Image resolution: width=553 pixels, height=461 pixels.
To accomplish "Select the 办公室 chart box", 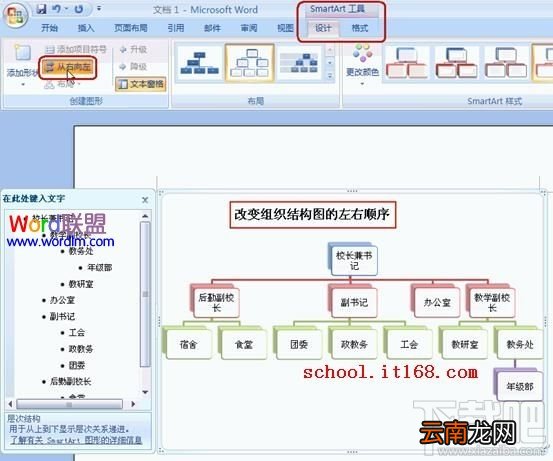I will tap(437, 303).
